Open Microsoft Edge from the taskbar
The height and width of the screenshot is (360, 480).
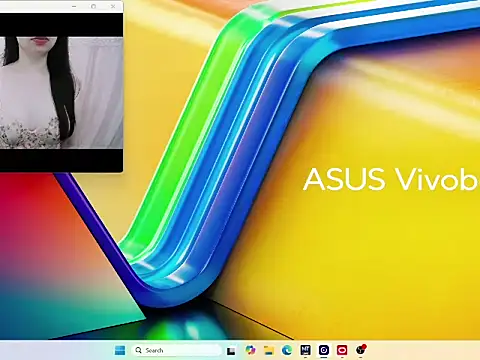287,350
